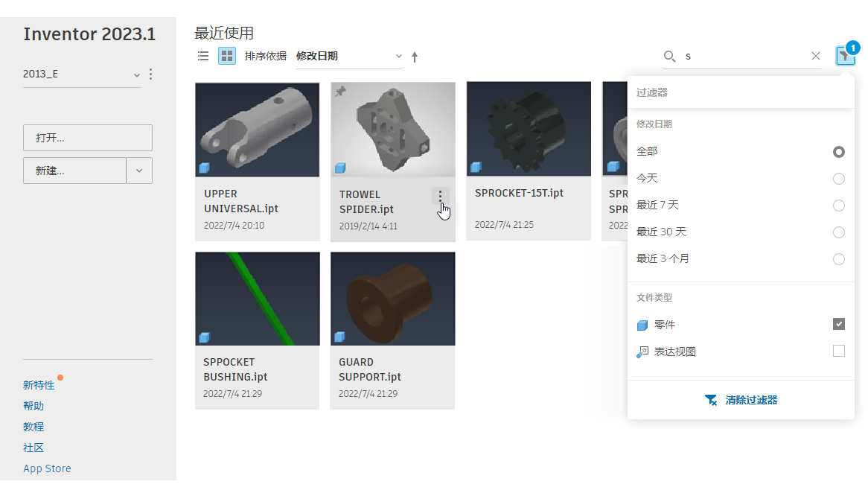The height and width of the screenshot is (496, 868).
Task: Select the 最近 30 天 radio button
Action: click(839, 232)
